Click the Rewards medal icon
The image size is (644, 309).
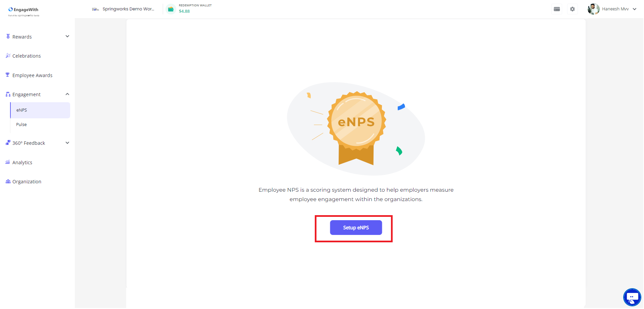[x=8, y=37]
